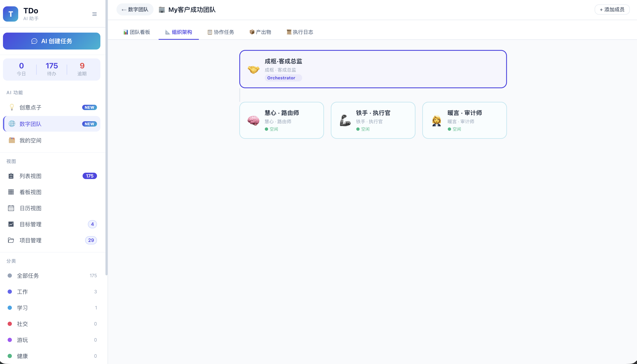The image size is (637, 364).
Task: Click the woman avatar of 暖言·审计师
Action: (436, 120)
